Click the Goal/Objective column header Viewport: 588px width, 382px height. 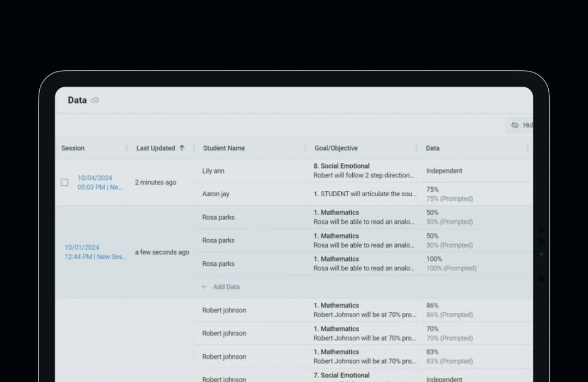[x=336, y=148]
